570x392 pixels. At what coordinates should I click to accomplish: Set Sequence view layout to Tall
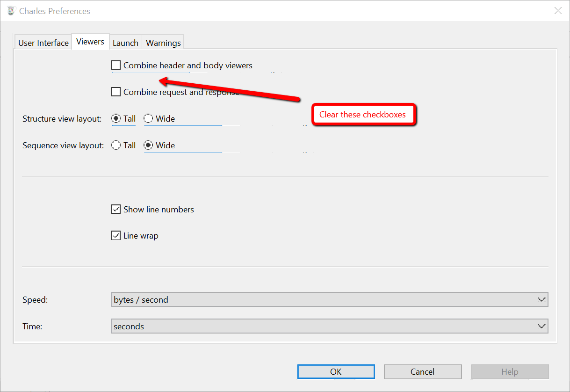click(116, 145)
